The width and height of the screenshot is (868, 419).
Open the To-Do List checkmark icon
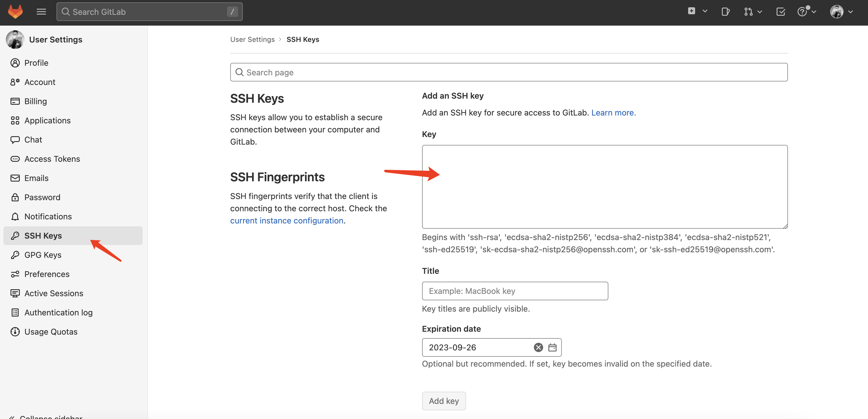(x=780, y=12)
